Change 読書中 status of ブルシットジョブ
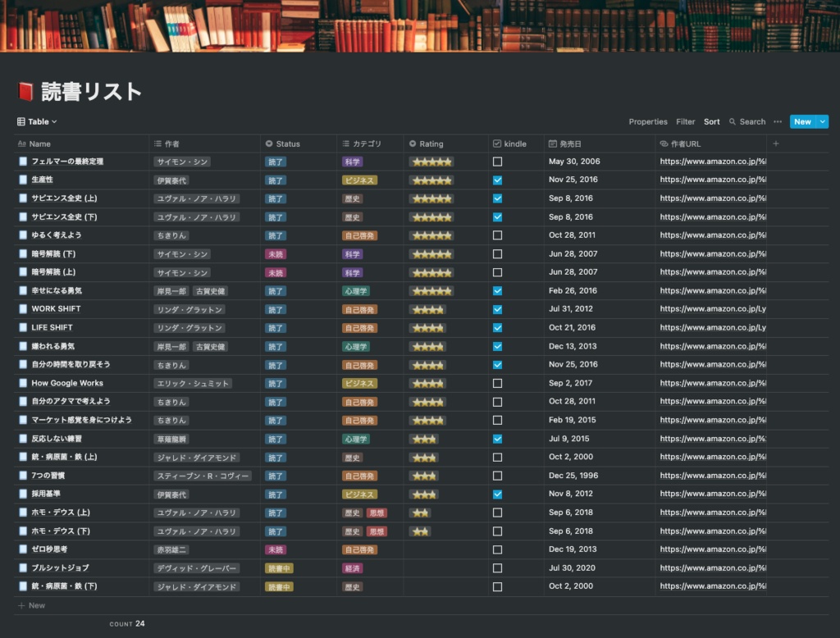Viewport: 840px width, 638px height. (279, 568)
